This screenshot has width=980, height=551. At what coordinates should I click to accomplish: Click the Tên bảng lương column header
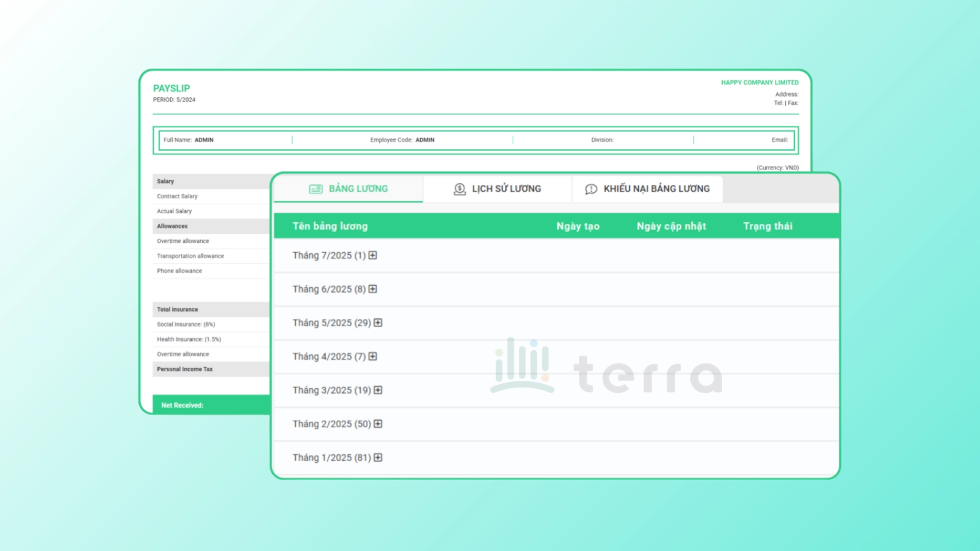tap(330, 226)
